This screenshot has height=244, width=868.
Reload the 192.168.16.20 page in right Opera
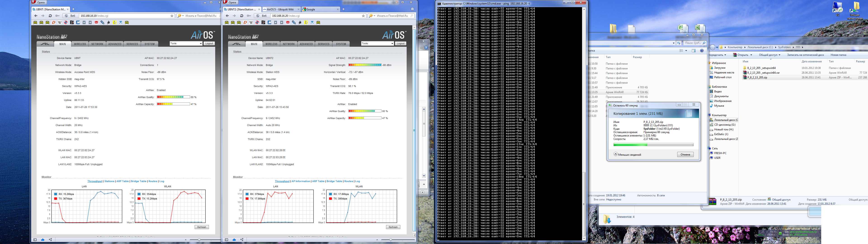(x=242, y=16)
